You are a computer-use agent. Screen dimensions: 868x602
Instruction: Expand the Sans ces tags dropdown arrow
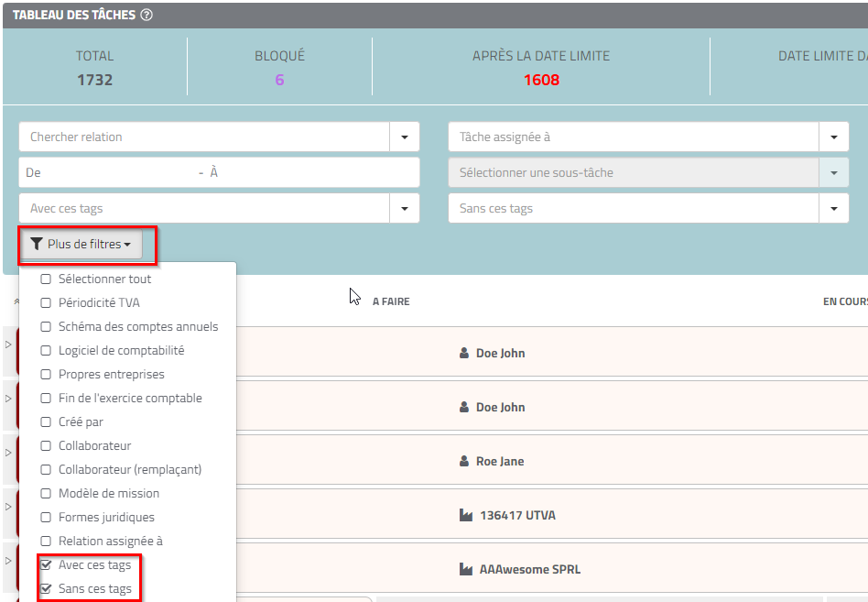(833, 209)
